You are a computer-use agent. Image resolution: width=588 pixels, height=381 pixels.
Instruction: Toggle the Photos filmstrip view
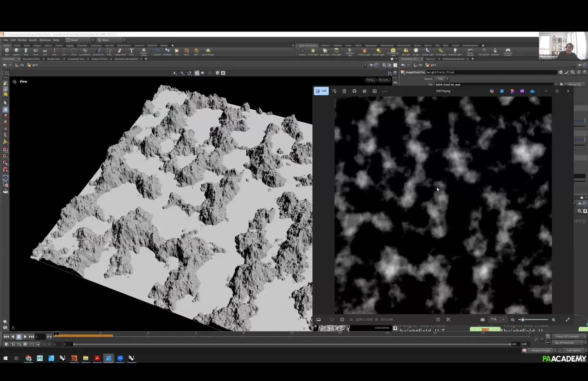(x=318, y=320)
